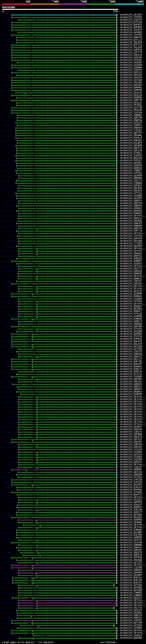Select label UniRef100_P47826
Screen dimensions: 146x644
(x=131, y=301)
